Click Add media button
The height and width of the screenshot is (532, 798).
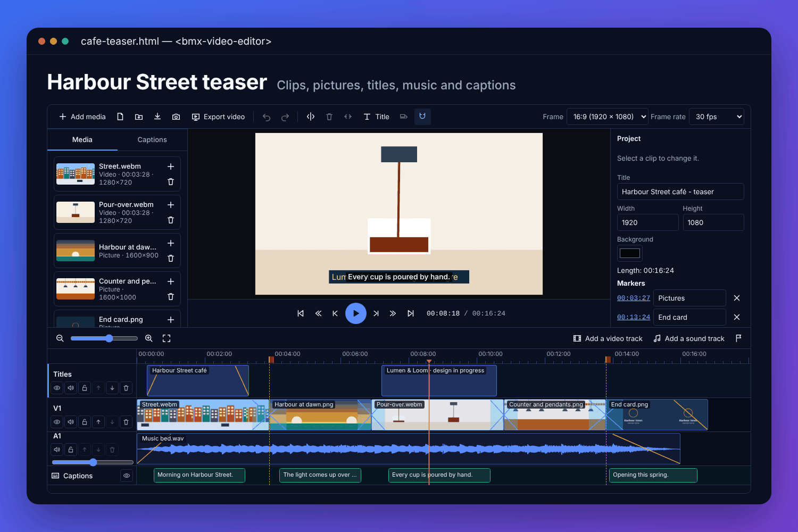[x=82, y=117]
